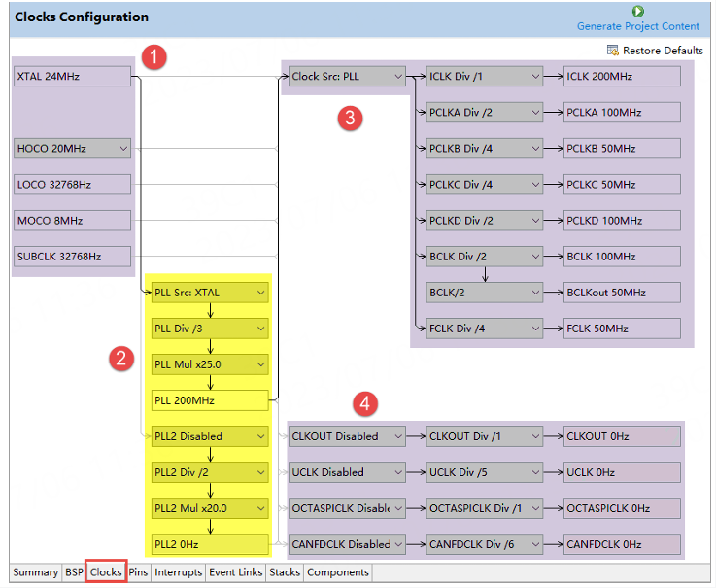Image resolution: width=716 pixels, height=588 pixels.
Task: Open the PLL2 Disabled dropdown
Action: coord(210,436)
